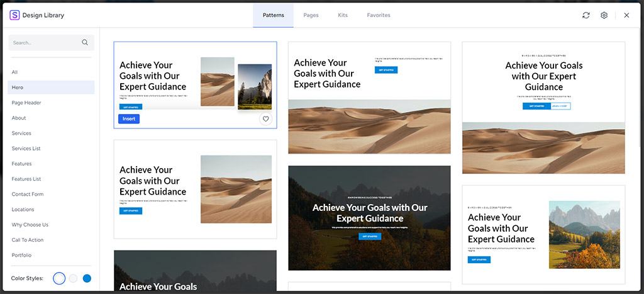The width and height of the screenshot is (644, 294).
Task: Select the Contact Form category
Action: pos(28,194)
